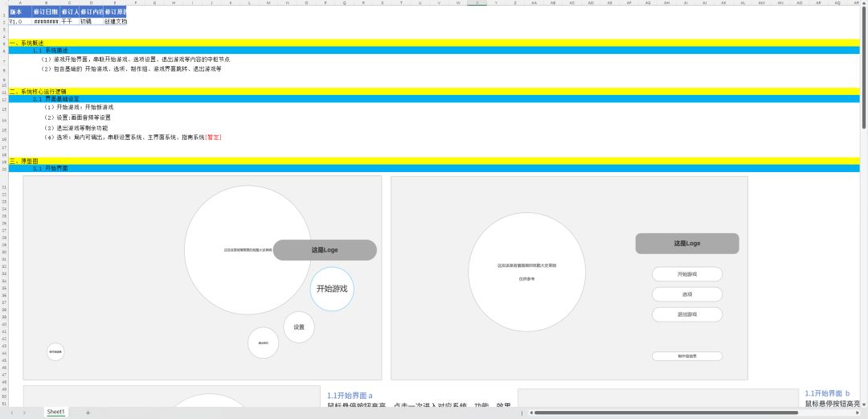Select the large 开始游戏 circle in left mockup
This screenshot has width=868, height=419.
click(332, 289)
